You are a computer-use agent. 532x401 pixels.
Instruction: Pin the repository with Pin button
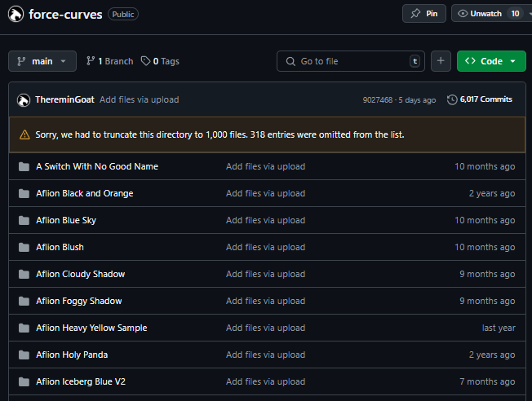point(424,14)
